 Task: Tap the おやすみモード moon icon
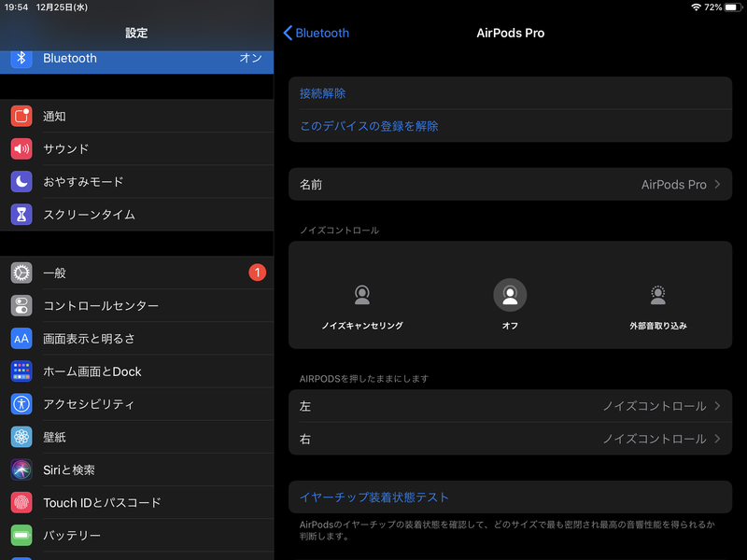click(21, 181)
